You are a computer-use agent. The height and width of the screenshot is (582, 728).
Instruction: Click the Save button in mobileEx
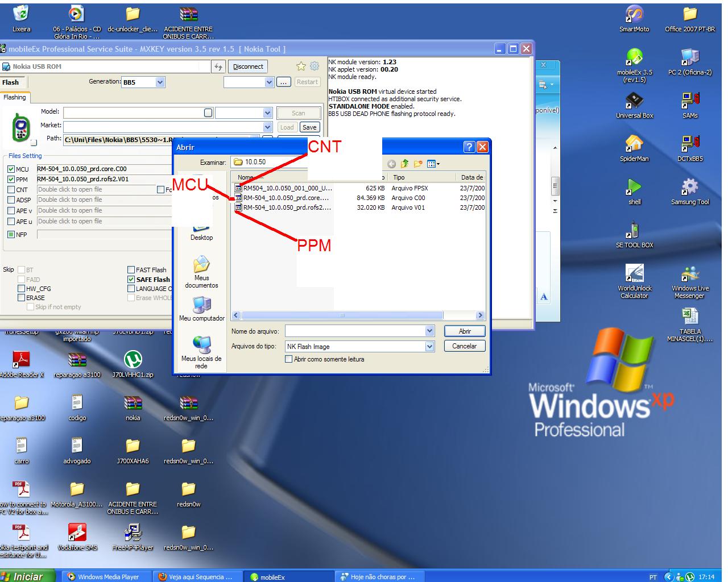pos(309,127)
